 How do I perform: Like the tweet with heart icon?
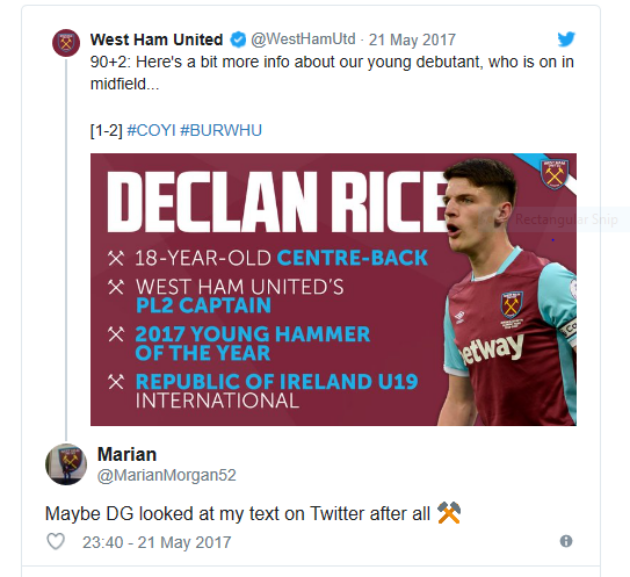56,541
